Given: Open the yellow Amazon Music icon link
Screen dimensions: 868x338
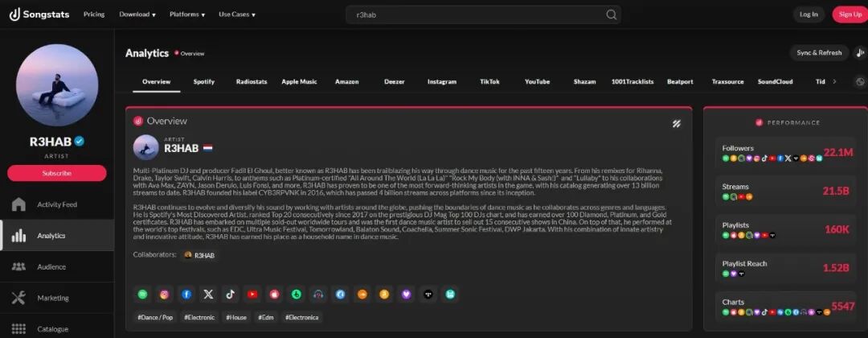Looking at the screenshot, I should 384,295.
